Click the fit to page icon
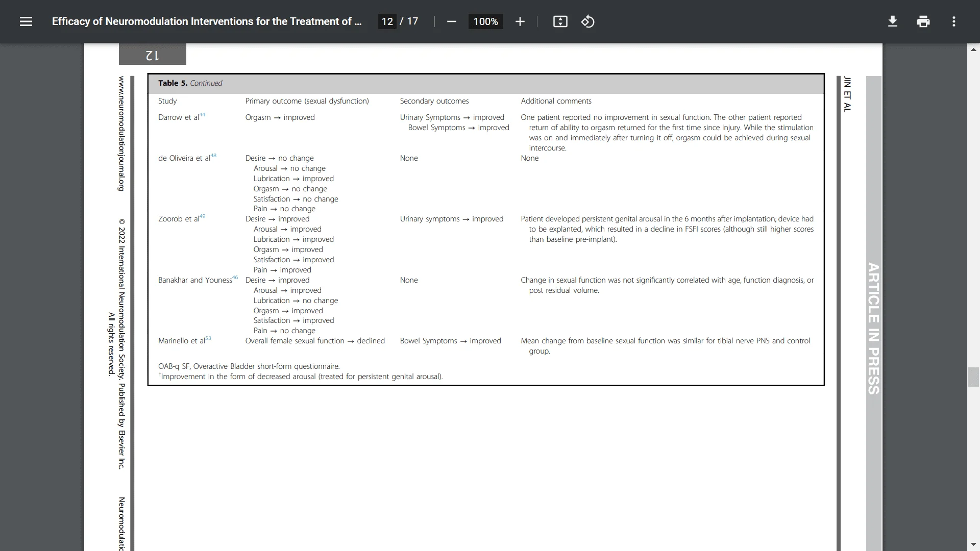The width and height of the screenshot is (980, 551). tap(560, 21)
